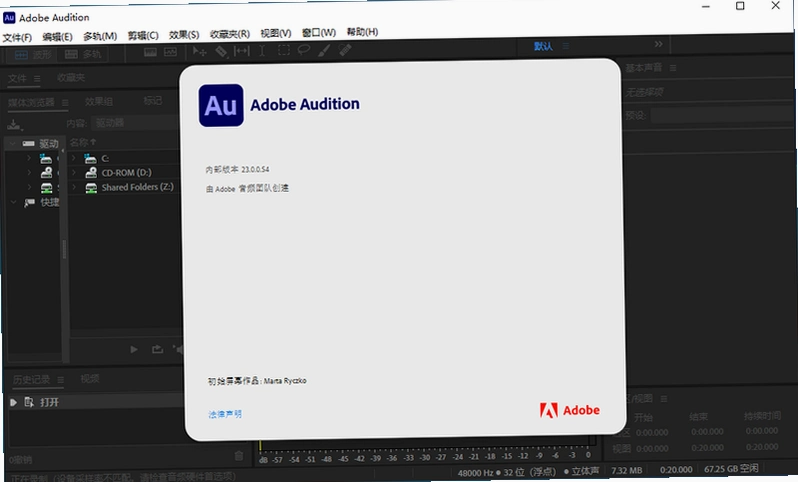Screen dimensions: 798x482
Task: Open the 剪辑(C) menu
Action: point(142,36)
